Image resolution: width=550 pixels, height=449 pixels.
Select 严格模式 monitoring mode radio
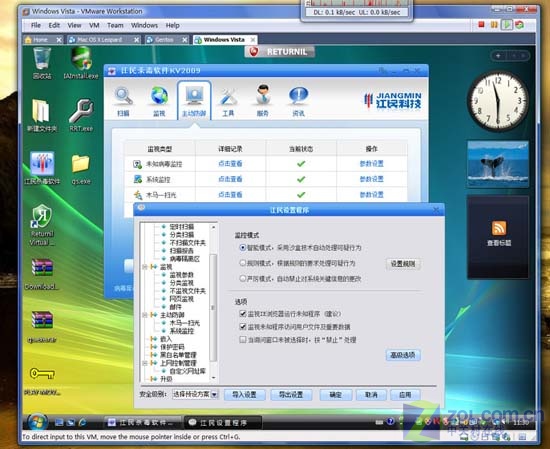click(x=242, y=279)
